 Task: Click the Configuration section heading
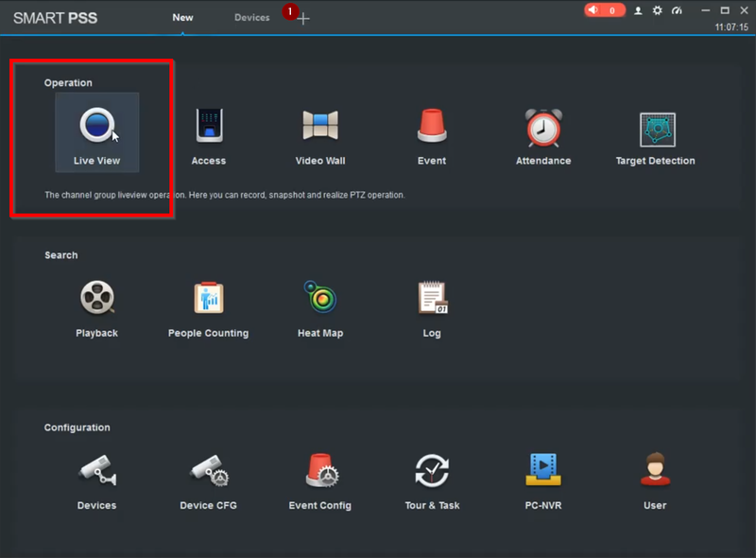pos(77,427)
